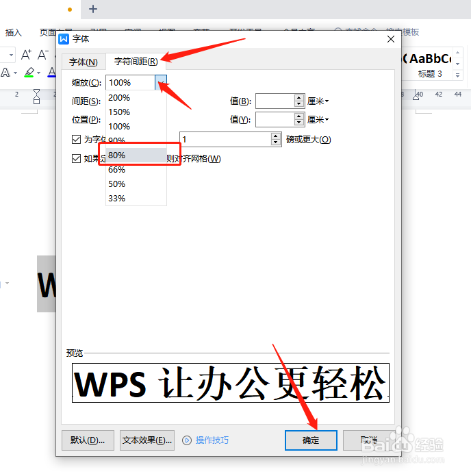This screenshot has height=476, width=471.
Task: Open the font size combo dropdown arrow
Action: (x=11, y=55)
